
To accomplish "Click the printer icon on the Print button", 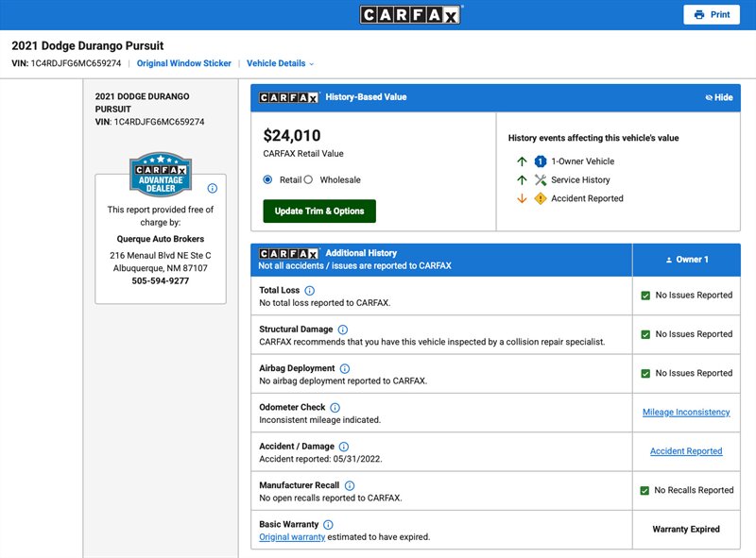I will point(699,14).
